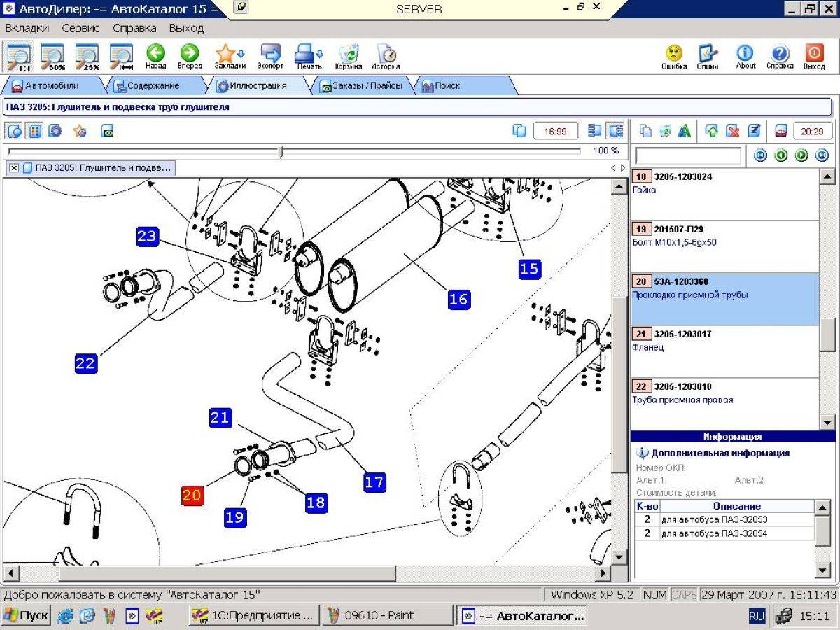This screenshot has height=630, width=840.
Task: Click the right document tab scroll arrow
Action: point(622,168)
